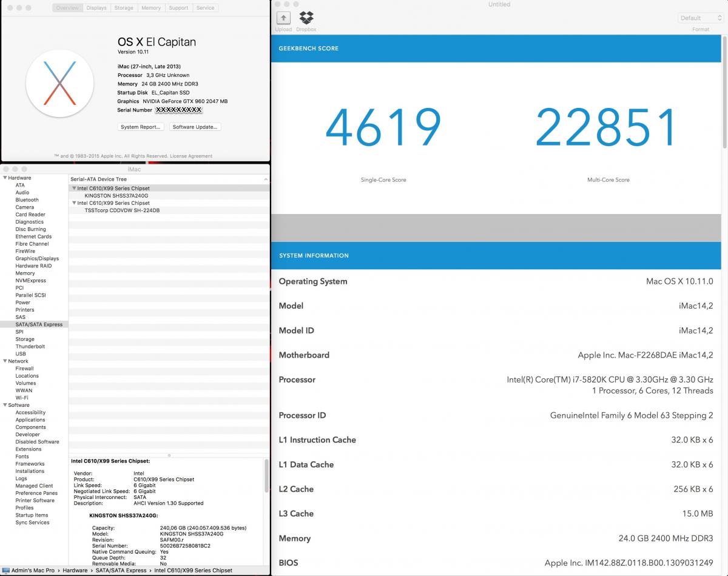
Task: Select Diagnostics in the sidebar
Action: [30, 222]
